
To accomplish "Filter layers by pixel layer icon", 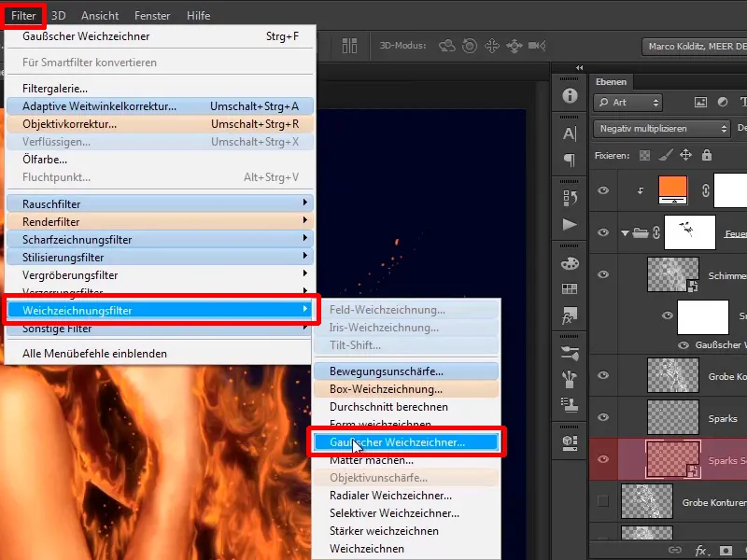I will pos(700,102).
